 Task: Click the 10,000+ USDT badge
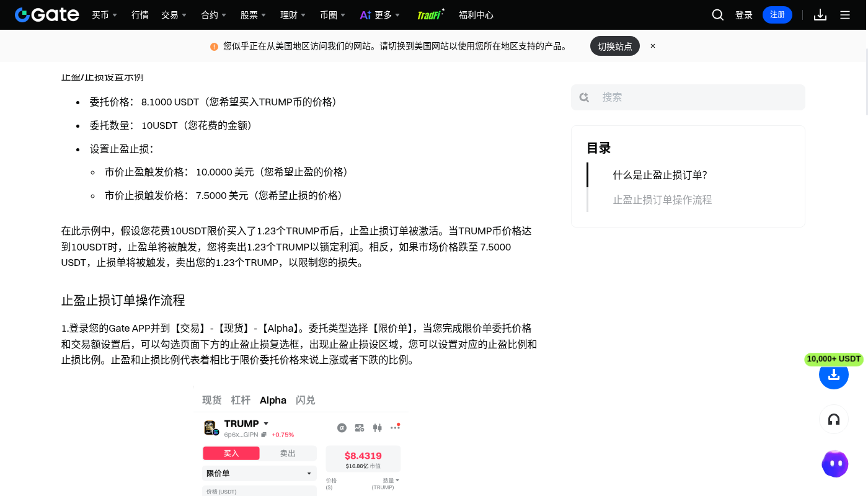834,359
